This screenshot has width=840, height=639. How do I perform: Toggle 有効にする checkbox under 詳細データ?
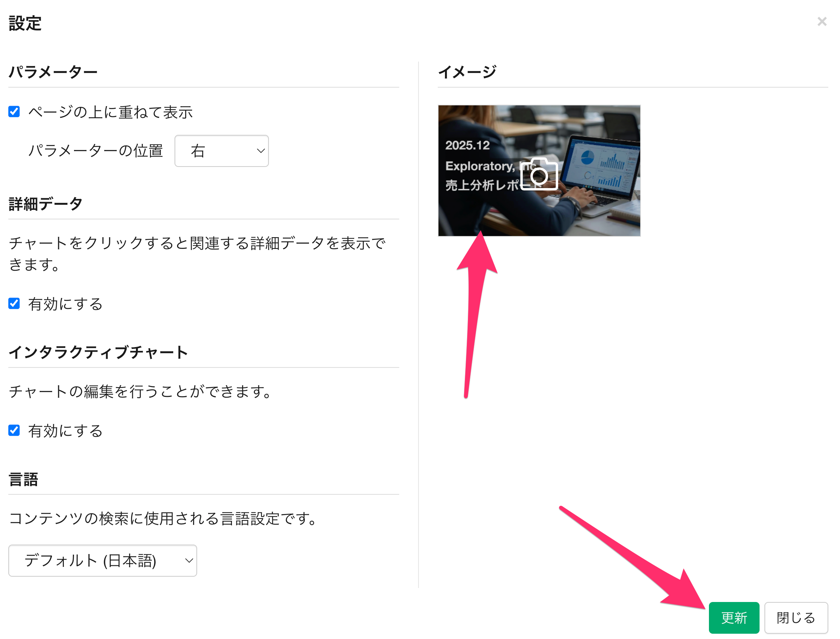tap(14, 304)
